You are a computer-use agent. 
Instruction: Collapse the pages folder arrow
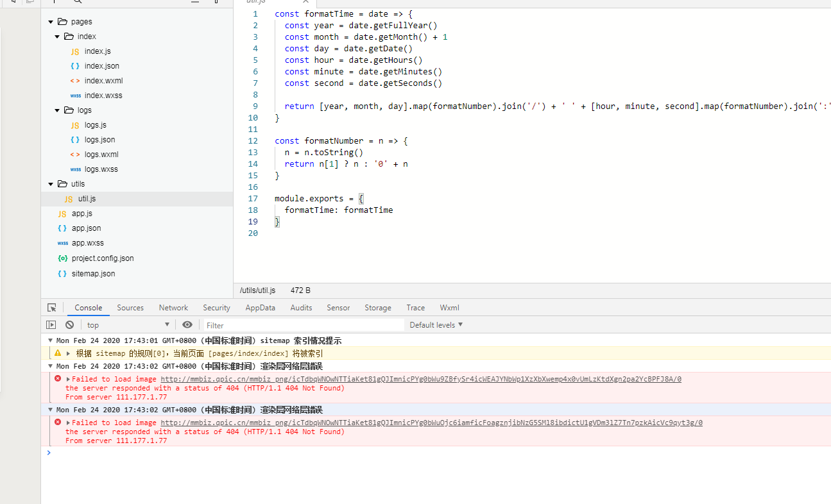51,22
